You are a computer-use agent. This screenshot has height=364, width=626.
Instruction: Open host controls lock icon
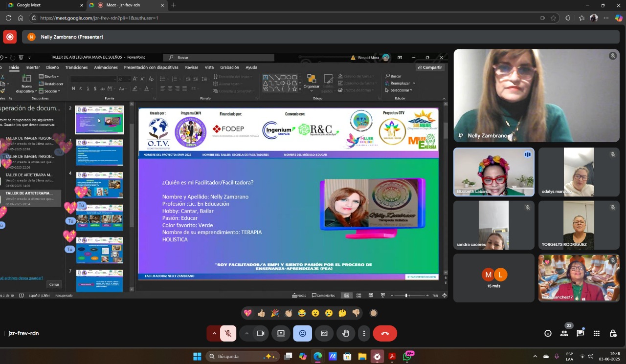click(x=613, y=333)
